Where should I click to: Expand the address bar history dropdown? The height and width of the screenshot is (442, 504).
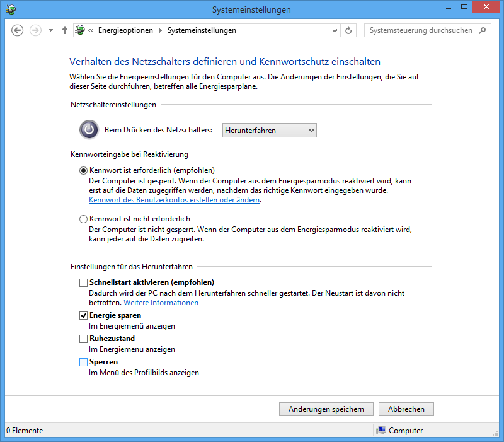[335, 30]
